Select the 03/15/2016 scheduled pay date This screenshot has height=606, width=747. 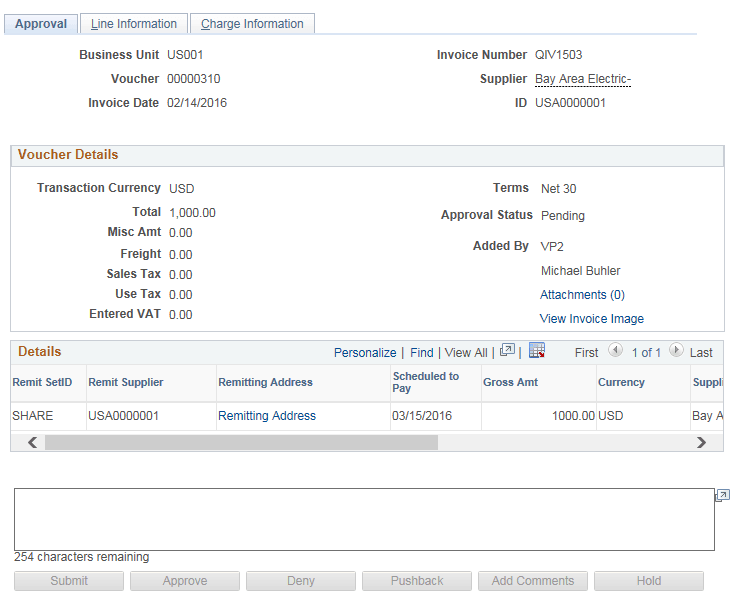click(x=422, y=416)
